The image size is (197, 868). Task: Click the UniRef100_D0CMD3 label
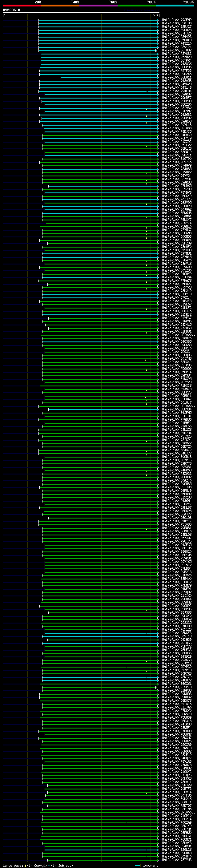[x=177, y=236]
